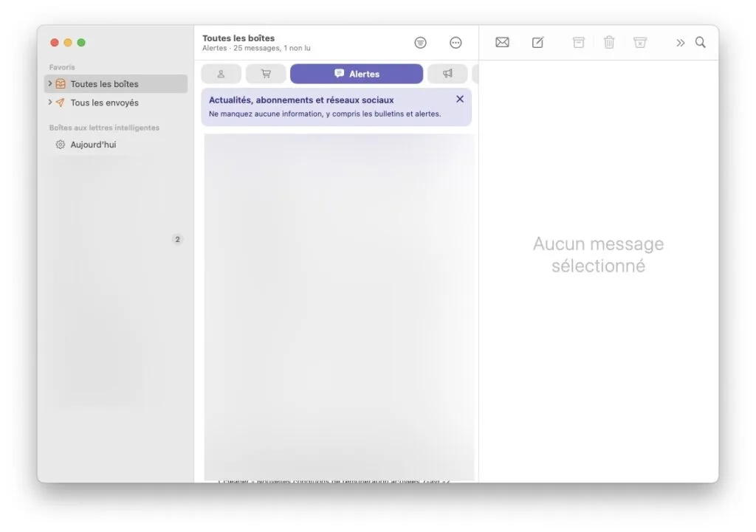Click the unread badge showing 2
Screen dimensions: 756x532
click(177, 240)
